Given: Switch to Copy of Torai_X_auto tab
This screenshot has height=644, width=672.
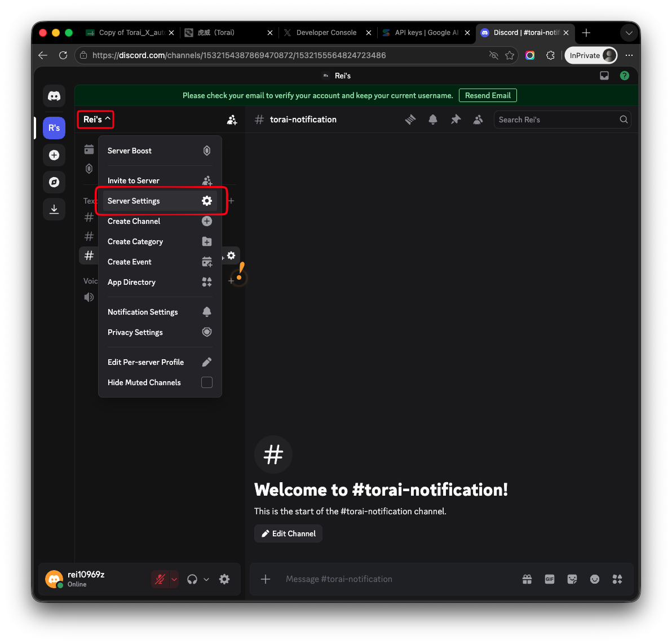Looking at the screenshot, I should (x=130, y=33).
